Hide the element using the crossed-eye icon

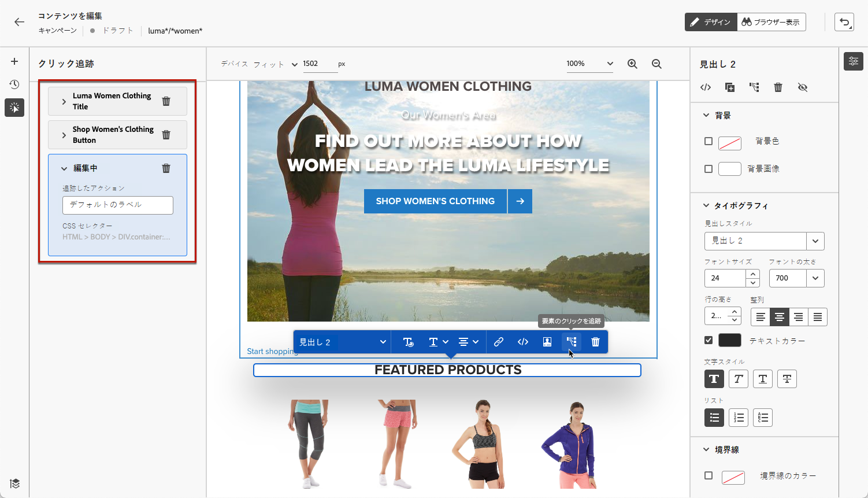point(803,87)
